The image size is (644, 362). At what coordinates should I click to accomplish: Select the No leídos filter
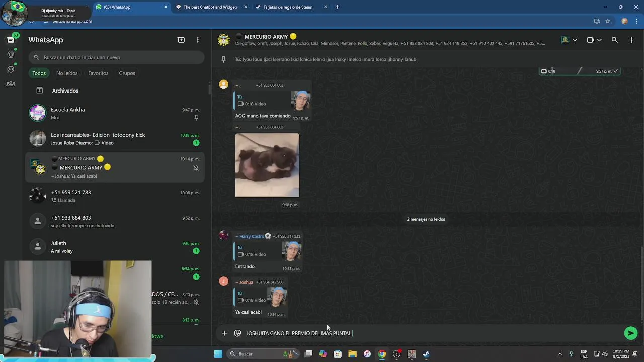point(67,73)
